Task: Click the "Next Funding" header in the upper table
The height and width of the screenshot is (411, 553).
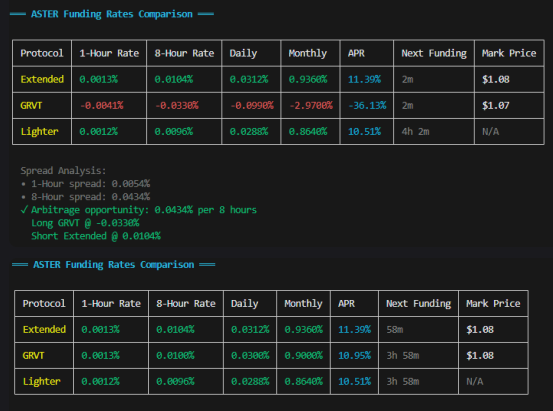Action: [434, 53]
